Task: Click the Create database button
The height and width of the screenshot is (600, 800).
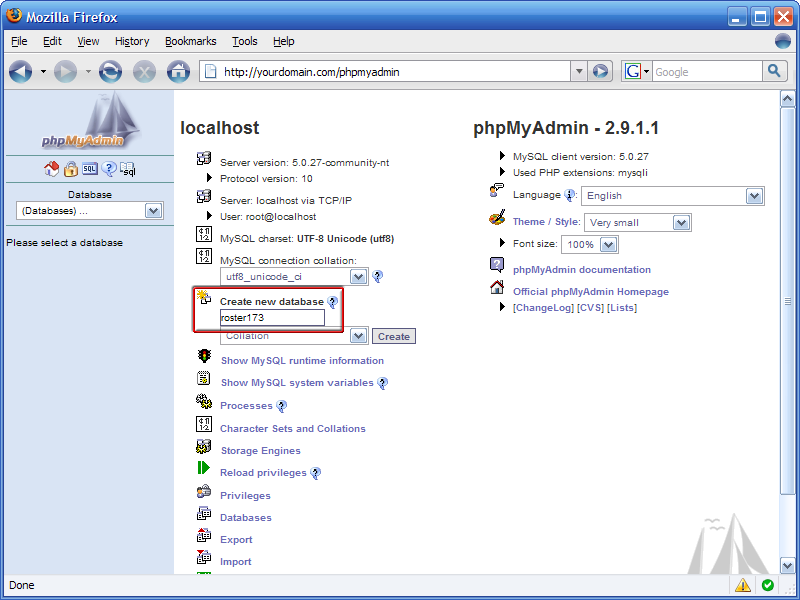Action: [394, 337]
